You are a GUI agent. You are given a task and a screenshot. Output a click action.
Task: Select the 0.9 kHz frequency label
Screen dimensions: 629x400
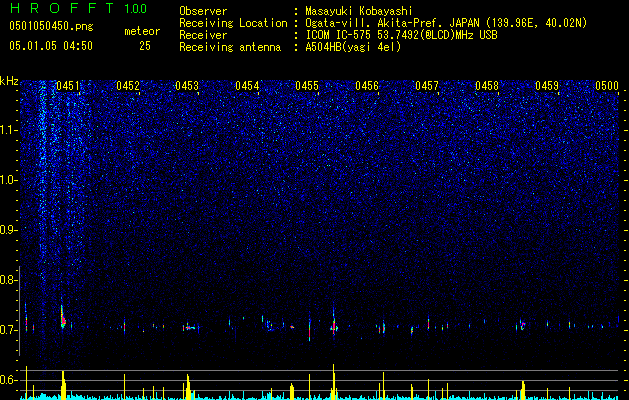8,230
